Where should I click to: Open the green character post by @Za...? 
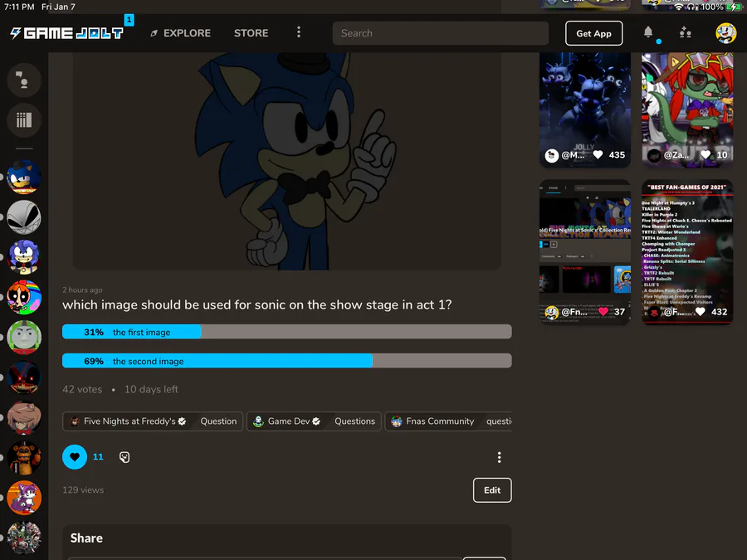pos(687,110)
